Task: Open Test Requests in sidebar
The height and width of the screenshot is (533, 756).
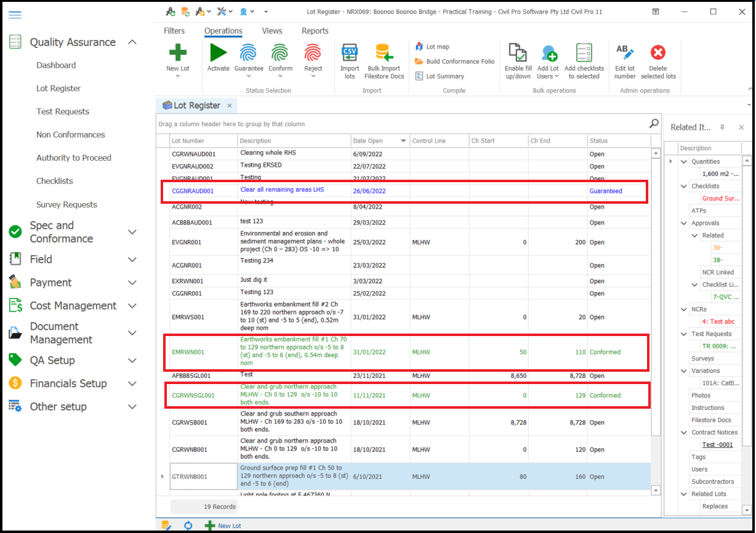Action: (63, 111)
